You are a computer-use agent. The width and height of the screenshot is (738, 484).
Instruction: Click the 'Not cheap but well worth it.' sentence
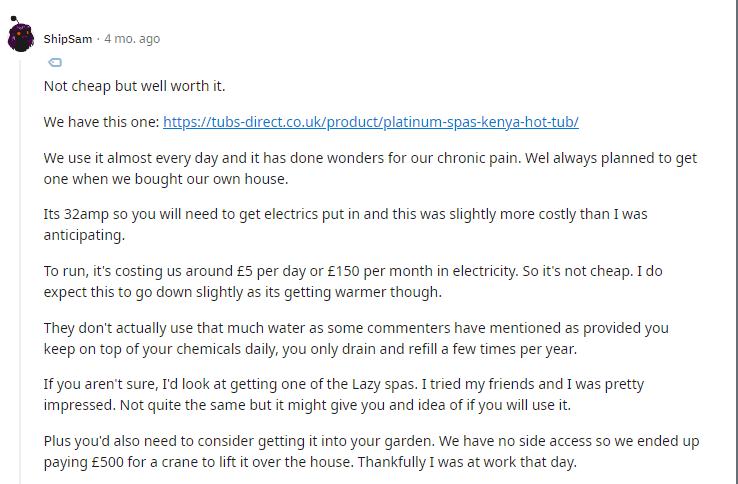[135, 86]
